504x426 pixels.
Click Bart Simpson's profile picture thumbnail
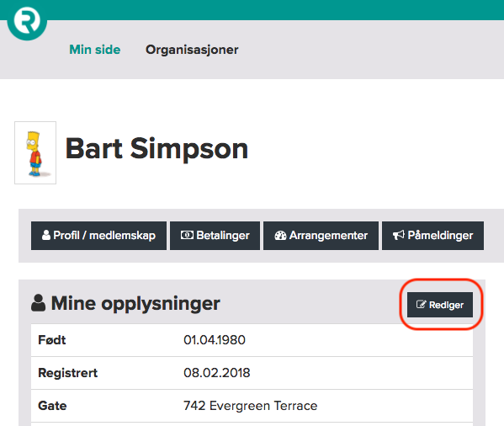click(35, 152)
